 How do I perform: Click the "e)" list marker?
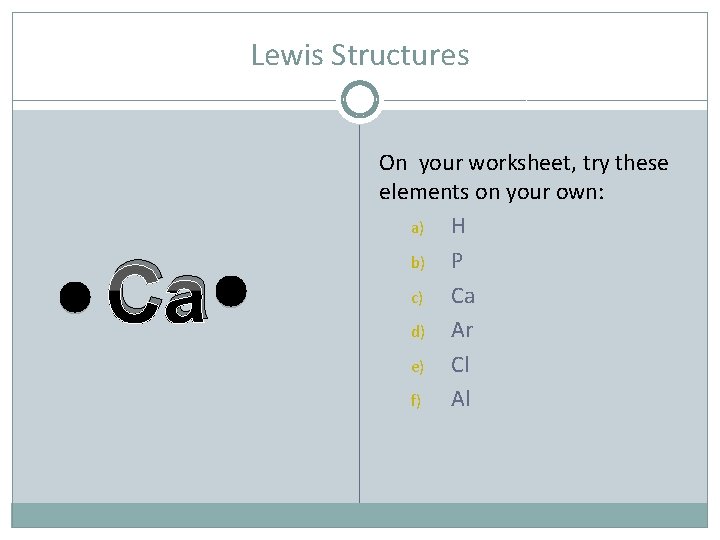417,367
